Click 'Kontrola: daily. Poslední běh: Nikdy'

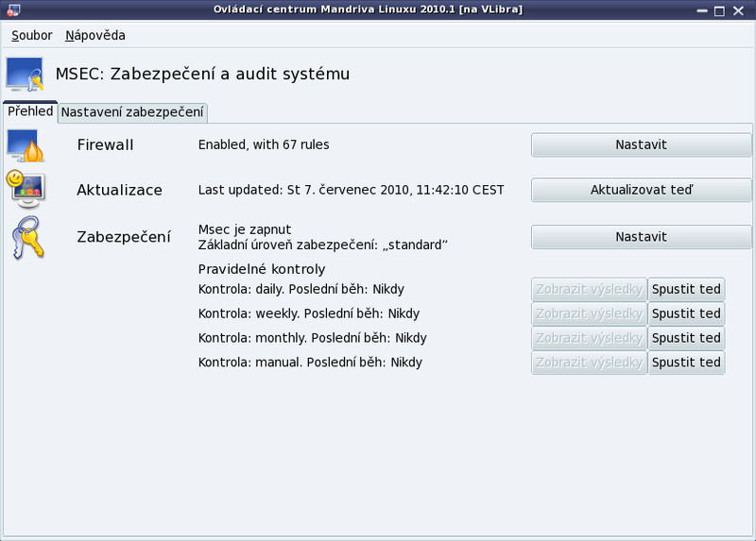coord(301,290)
